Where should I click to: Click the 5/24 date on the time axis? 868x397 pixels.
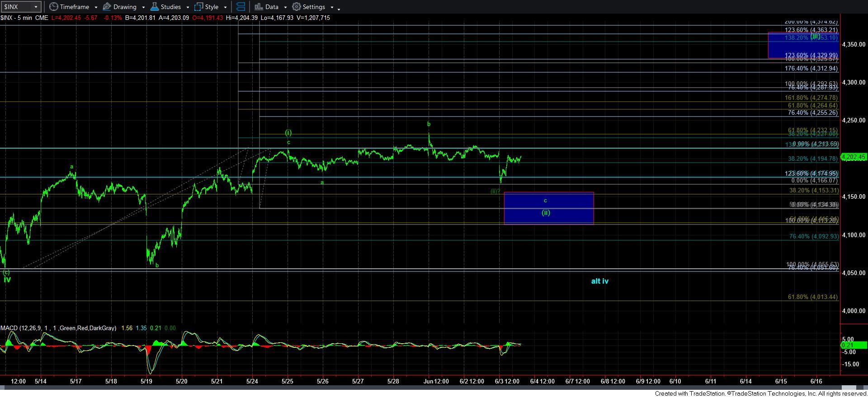(x=252, y=381)
